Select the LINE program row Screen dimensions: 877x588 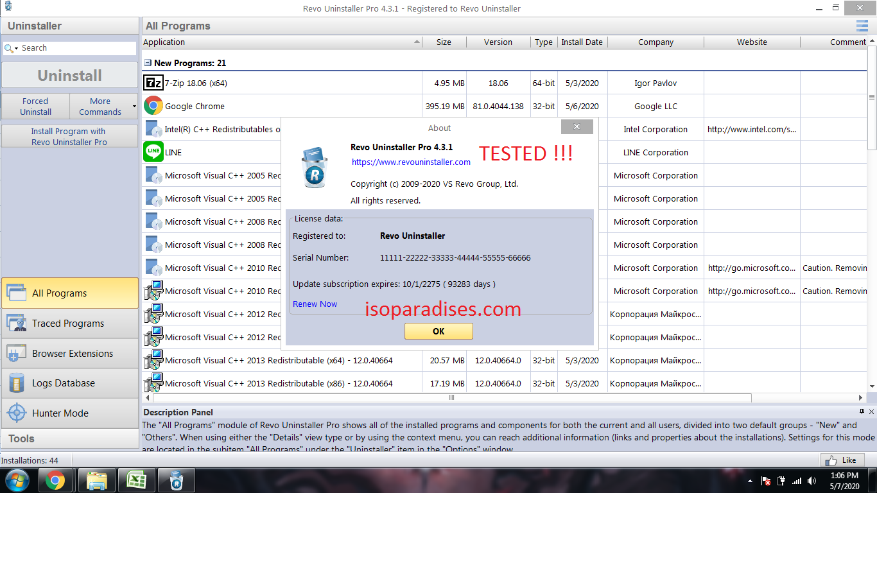504,152
